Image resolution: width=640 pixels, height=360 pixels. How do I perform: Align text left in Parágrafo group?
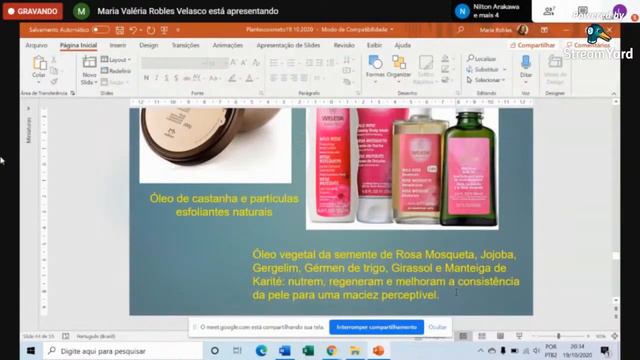coord(273,78)
